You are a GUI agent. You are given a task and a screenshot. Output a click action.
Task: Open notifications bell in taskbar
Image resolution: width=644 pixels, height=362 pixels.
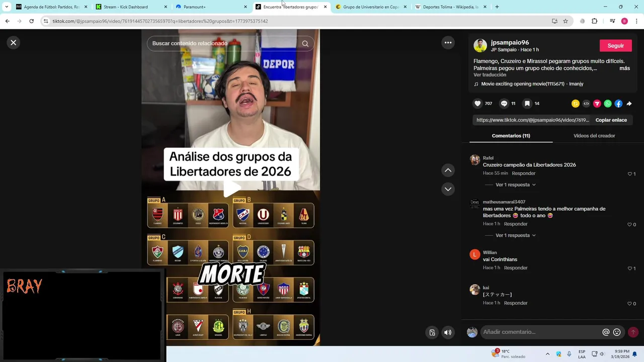click(x=634, y=354)
